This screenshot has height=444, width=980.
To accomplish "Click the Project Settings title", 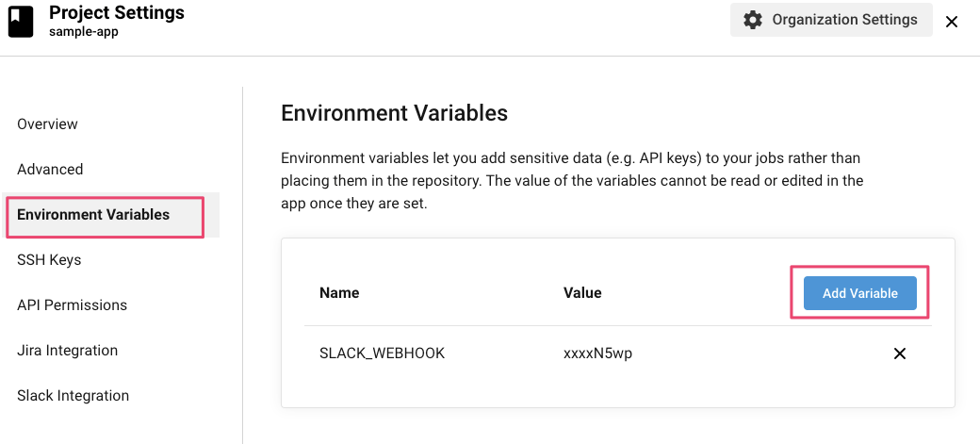I will (116, 12).
